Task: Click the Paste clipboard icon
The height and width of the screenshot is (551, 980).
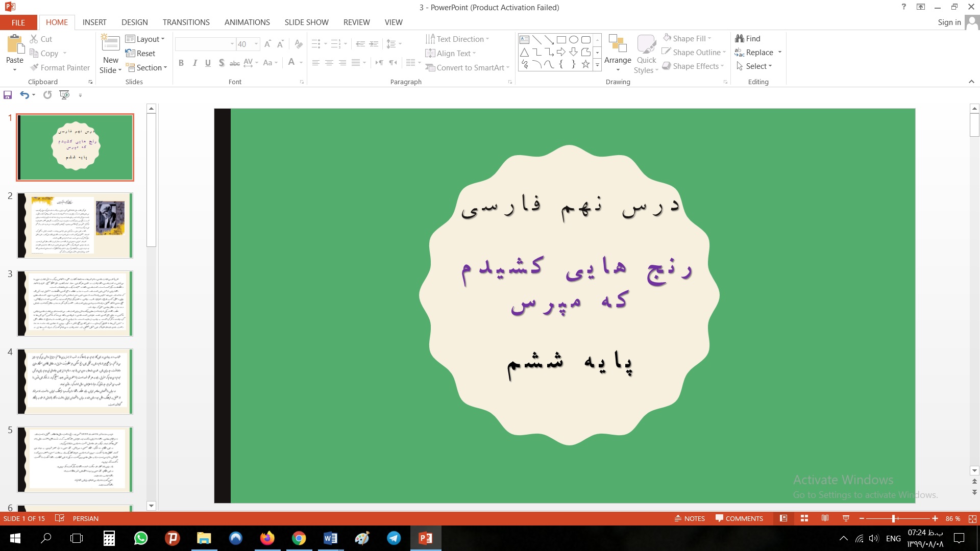Action: pyautogui.click(x=15, y=44)
